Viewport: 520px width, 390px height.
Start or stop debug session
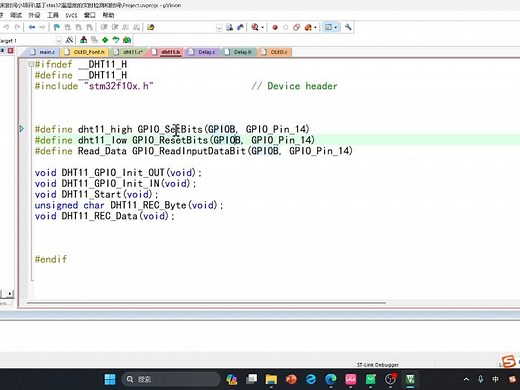click(255, 27)
